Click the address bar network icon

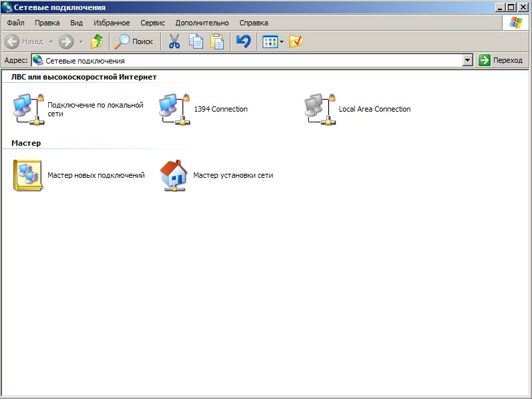38,60
